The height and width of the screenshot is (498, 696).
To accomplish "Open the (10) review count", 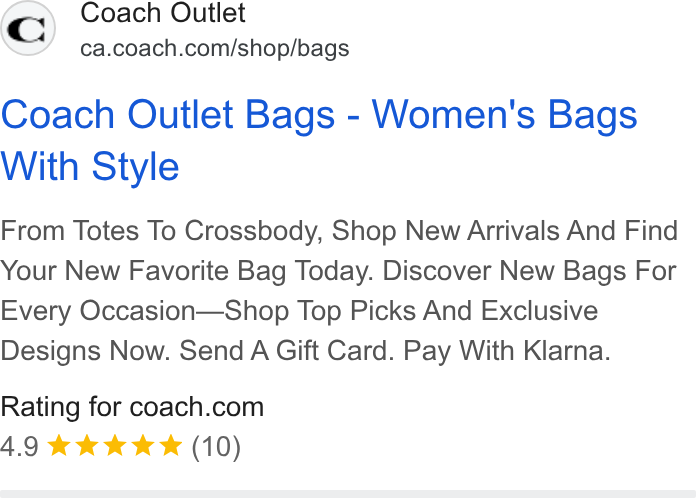I will (x=216, y=447).
